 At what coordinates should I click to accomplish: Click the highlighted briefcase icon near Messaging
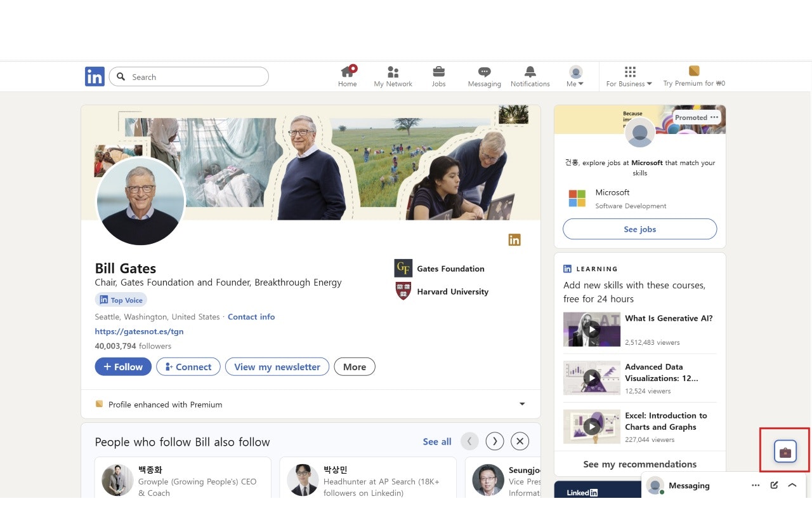(785, 450)
